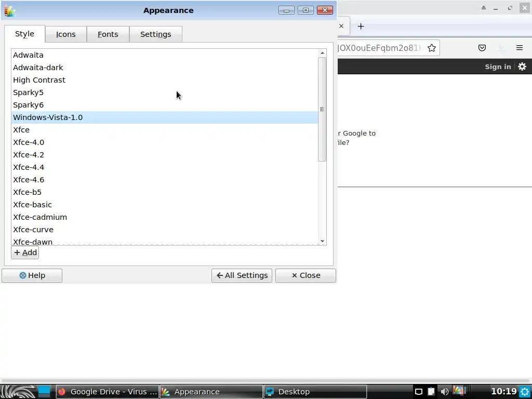Image resolution: width=532 pixels, height=399 pixels.
Task: Minimize the Firefox window
Action: [496, 8]
